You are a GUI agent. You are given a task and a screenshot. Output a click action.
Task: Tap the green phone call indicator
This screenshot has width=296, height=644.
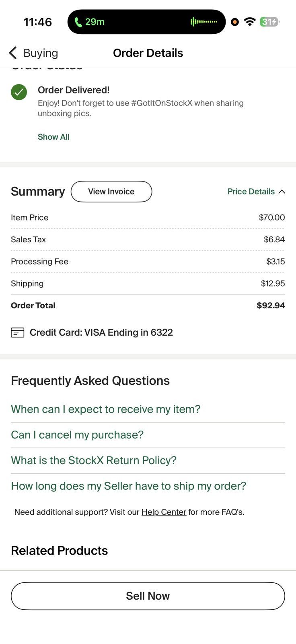(x=90, y=22)
